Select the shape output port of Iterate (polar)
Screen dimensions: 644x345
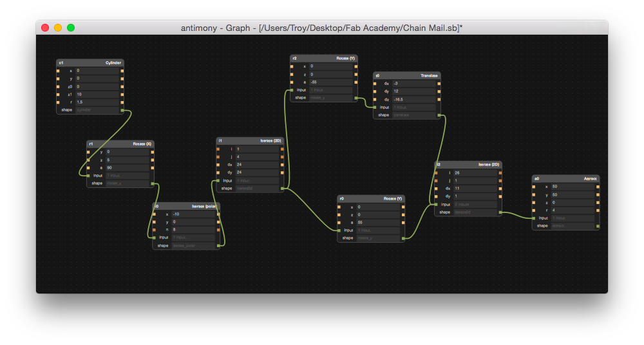(218, 246)
